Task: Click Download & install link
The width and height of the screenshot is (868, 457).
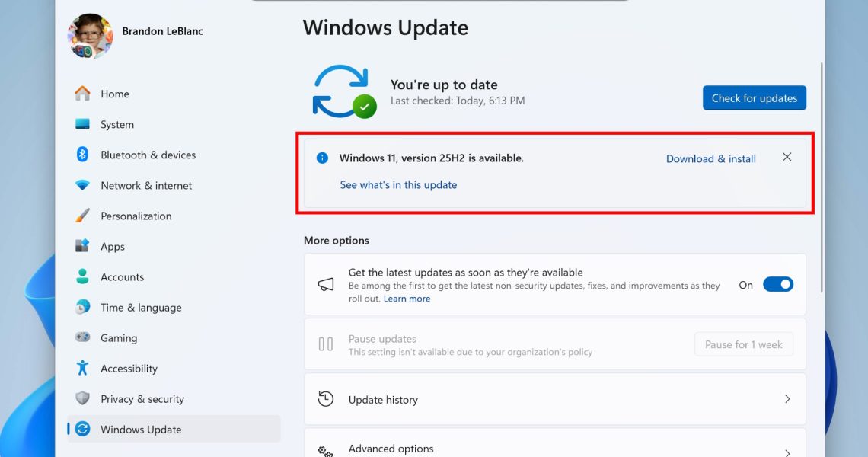Action: [x=711, y=158]
